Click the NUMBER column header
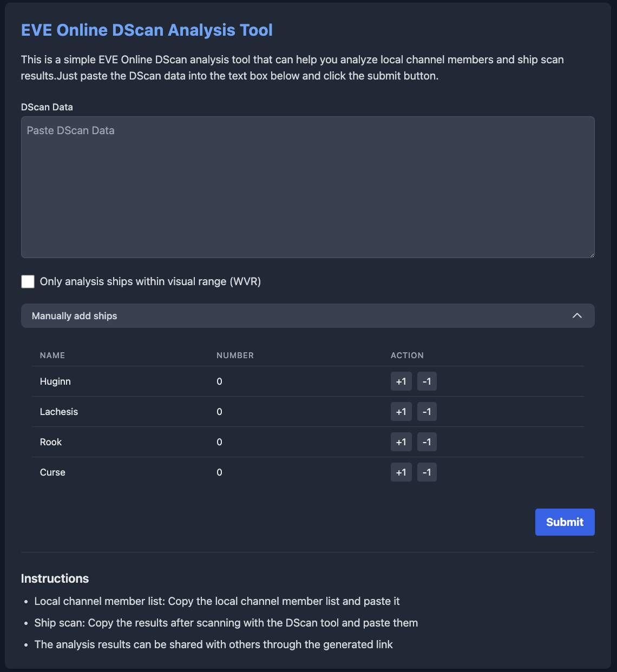The width and height of the screenshot is (617, 672). pyautogui.click(x=235, y=355)
